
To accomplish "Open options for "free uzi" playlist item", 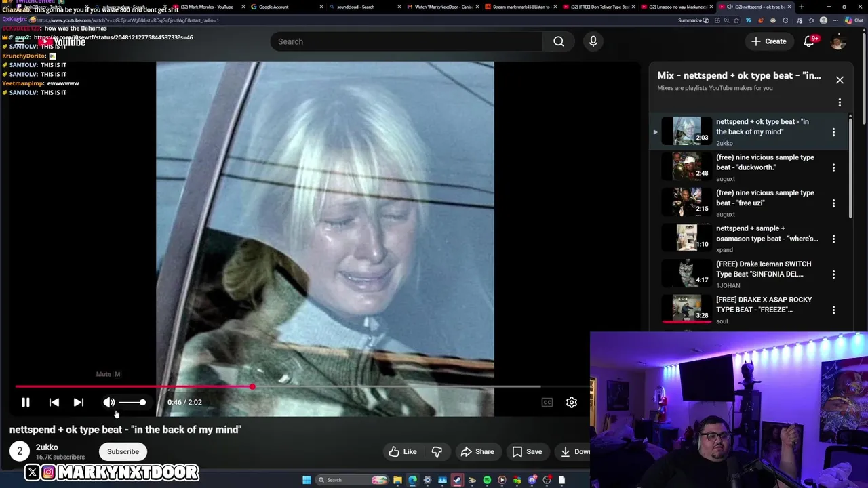I will 833,203.
